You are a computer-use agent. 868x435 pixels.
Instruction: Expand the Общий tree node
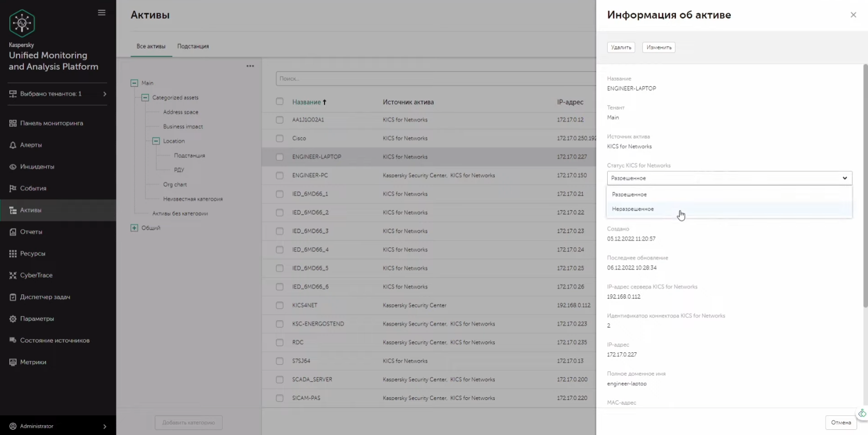pos(134,228)
